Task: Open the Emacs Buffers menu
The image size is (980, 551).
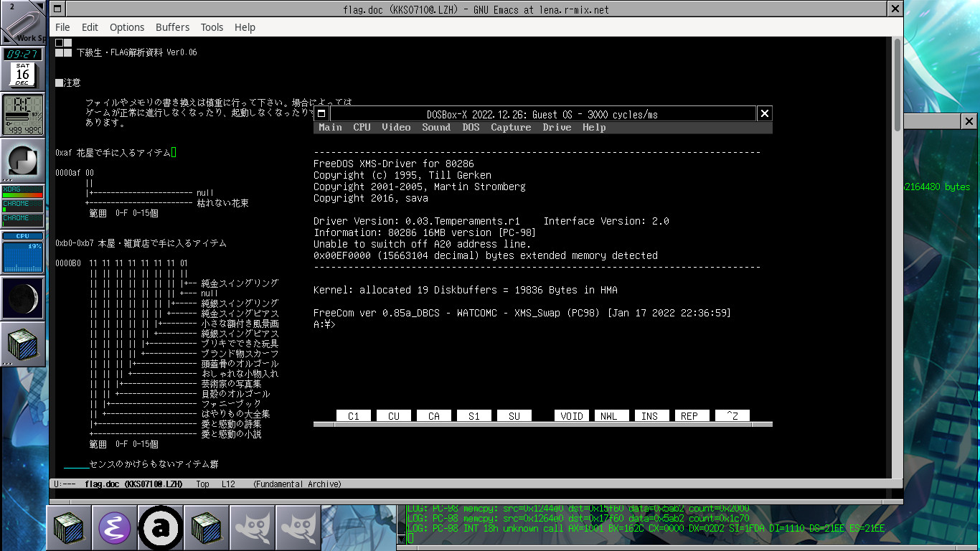Action: click(x=172, y=27)
